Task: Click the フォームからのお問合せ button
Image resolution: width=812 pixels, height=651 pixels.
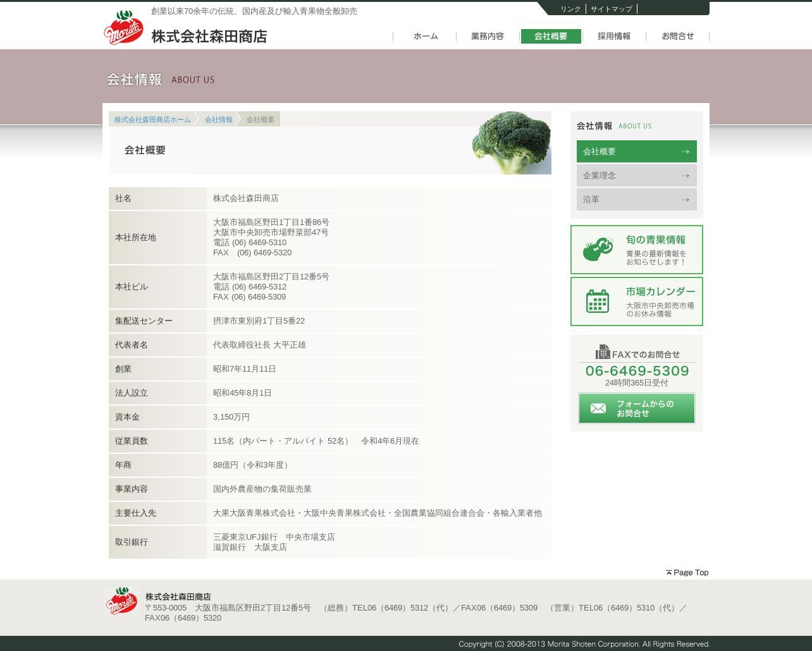Action: coord(637,408)
